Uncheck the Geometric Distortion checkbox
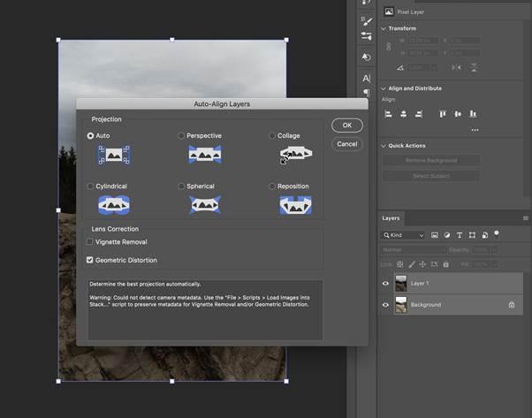Image resolution: width=532 pixels, height=418 pixels. 90,260
